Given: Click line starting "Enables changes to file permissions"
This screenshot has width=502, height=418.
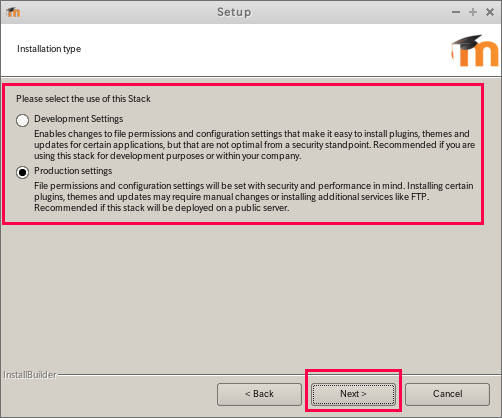Looking at the screenshot, I should point(252,134).
